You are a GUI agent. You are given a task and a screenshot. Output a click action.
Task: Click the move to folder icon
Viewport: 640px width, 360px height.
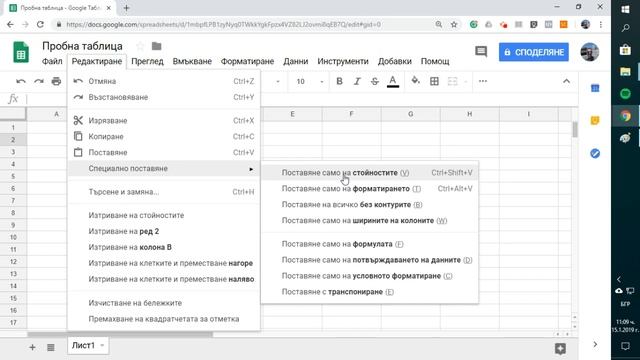[x=156, y=46]
